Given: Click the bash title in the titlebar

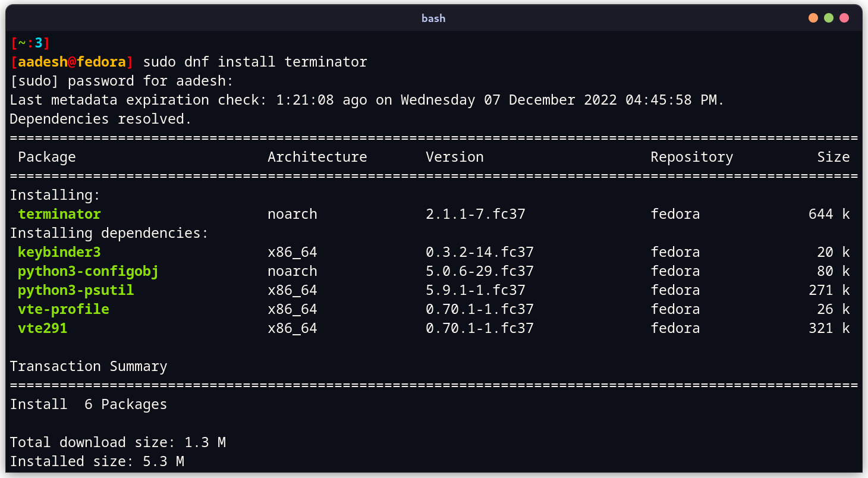Looking at the screenshot, I should [433, 18].
